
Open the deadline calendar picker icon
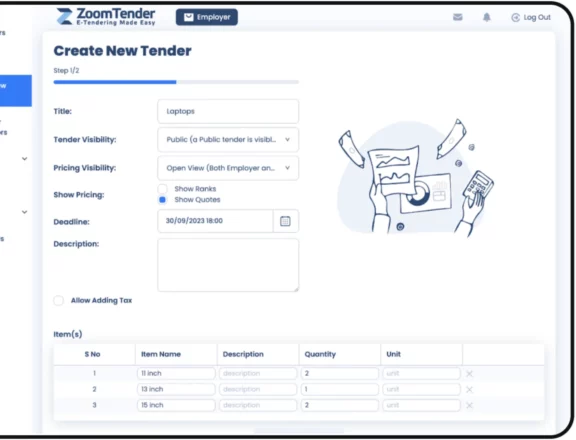285,221
